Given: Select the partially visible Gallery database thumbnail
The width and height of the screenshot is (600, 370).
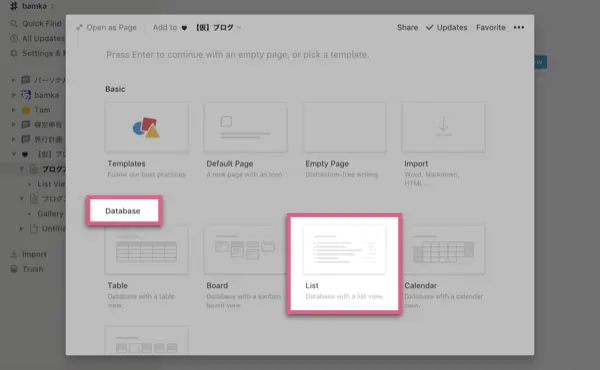Looking at the screenshot, I should coord(147,340).
